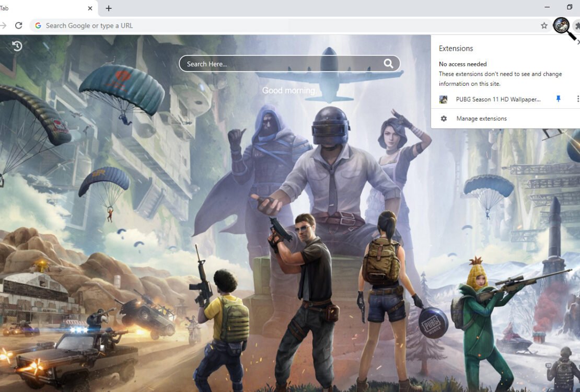
Task: Bookmark this page with the star icon
Action: pos(544,26)
